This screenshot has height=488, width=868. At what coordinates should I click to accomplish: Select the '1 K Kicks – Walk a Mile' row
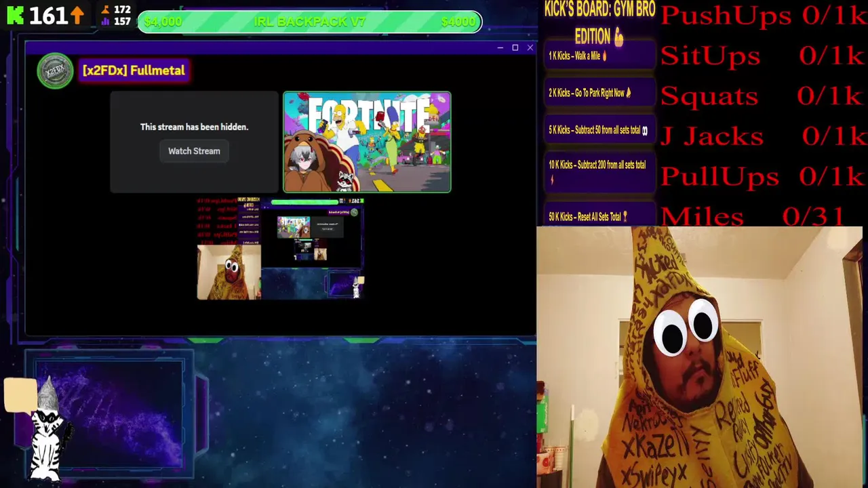pyautogui.click(x=599, y=56)
